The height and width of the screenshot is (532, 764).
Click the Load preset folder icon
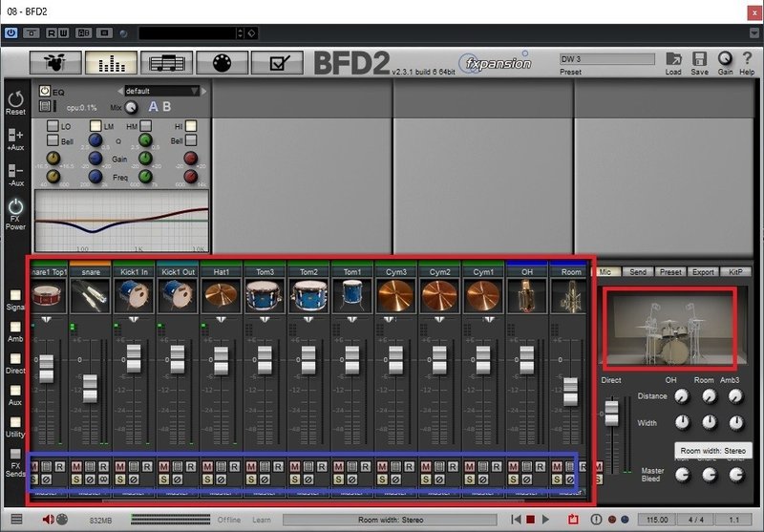[x=673, y=59]
